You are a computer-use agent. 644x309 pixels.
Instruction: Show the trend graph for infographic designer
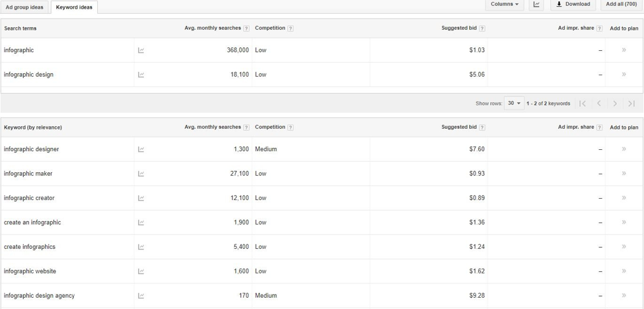141,149
